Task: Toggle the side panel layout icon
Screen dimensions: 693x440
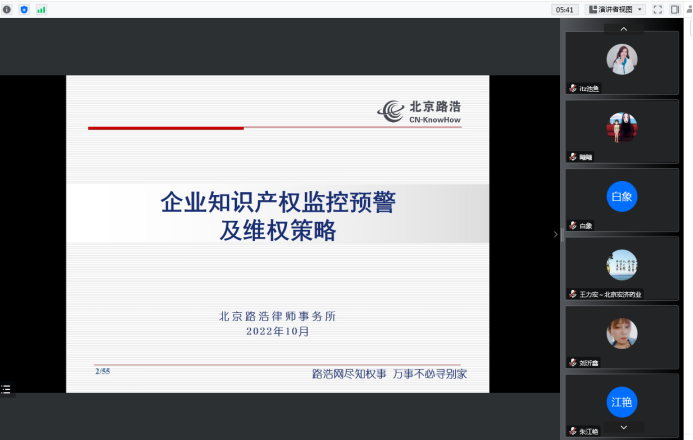Action: 675,9
